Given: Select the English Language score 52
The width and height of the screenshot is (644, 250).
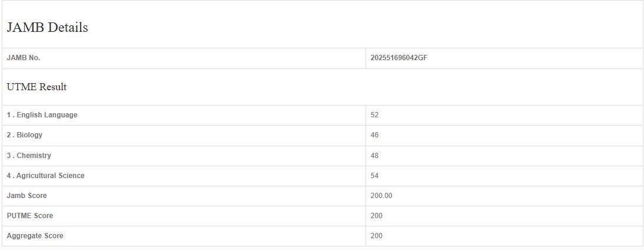Looking at the screenshot, I should click(x=374, y=115).
